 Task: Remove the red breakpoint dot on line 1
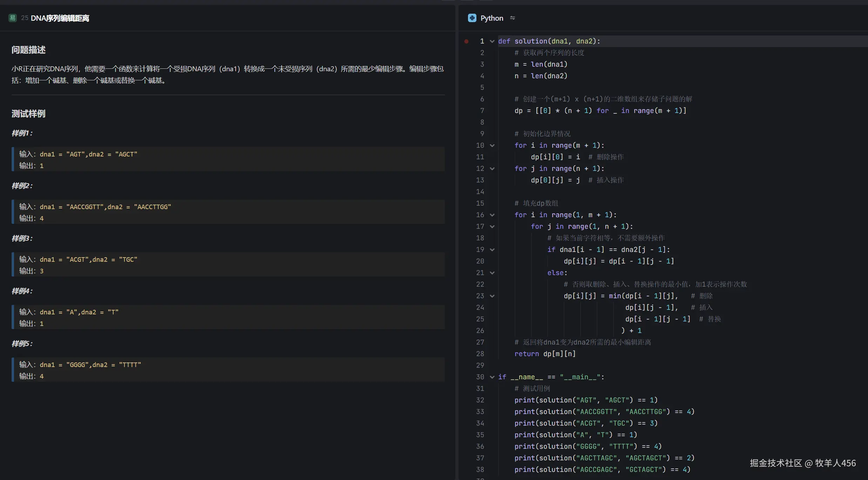coord(466,41)
